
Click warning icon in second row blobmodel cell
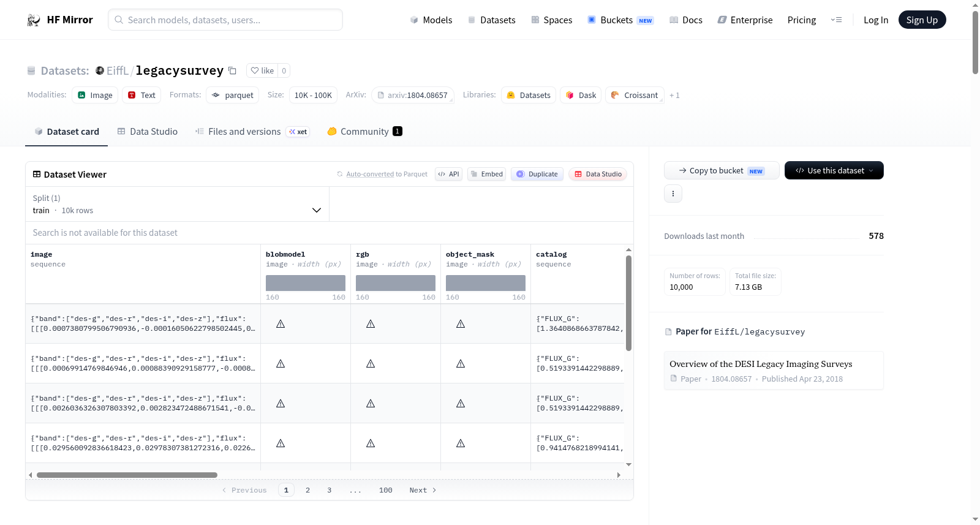pos(281,363)
